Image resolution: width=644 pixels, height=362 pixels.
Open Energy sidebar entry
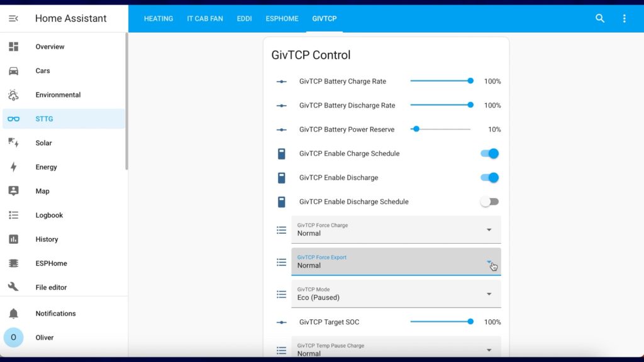(64, 167)
